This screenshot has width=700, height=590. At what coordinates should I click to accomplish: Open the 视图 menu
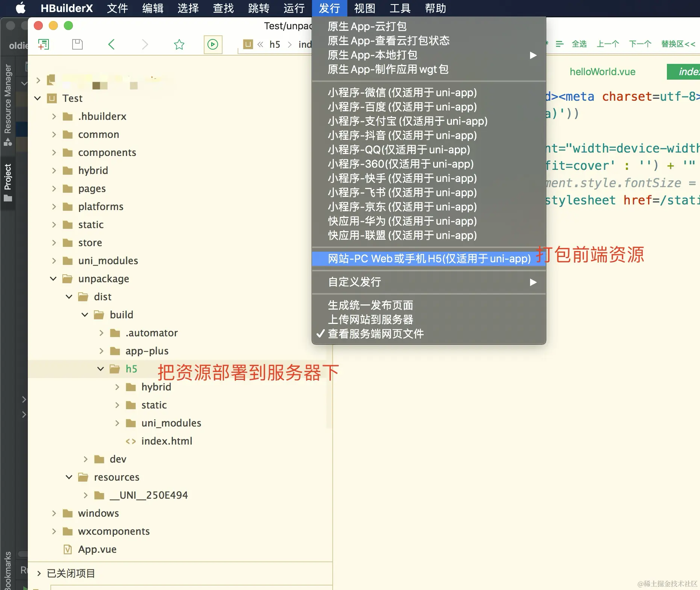click(x=365, y=8)
